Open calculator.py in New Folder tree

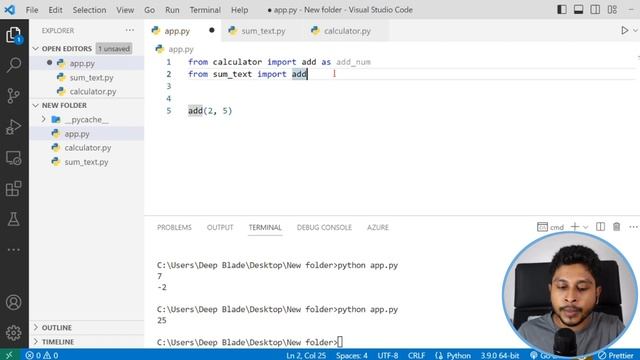pyautogui.click(x=87, y=148)
